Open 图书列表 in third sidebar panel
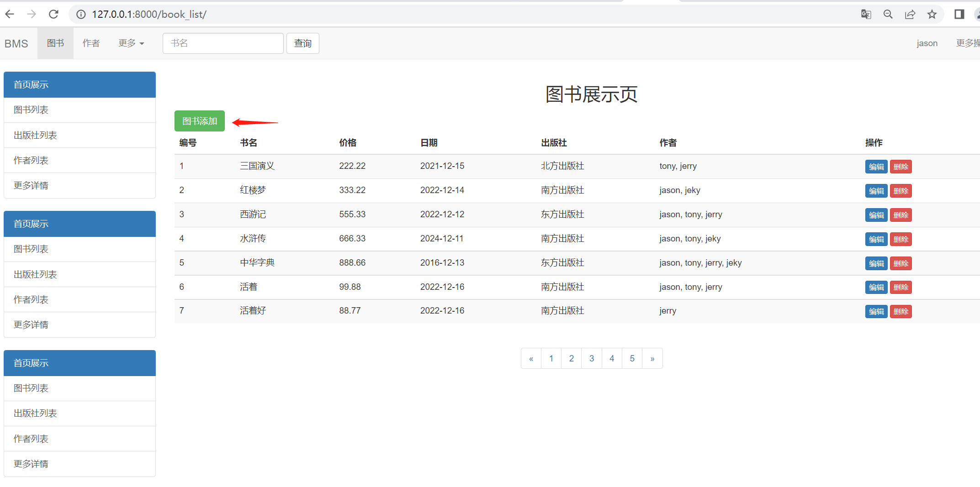Viewport: 980px width, 487px height. pos(79,388)
